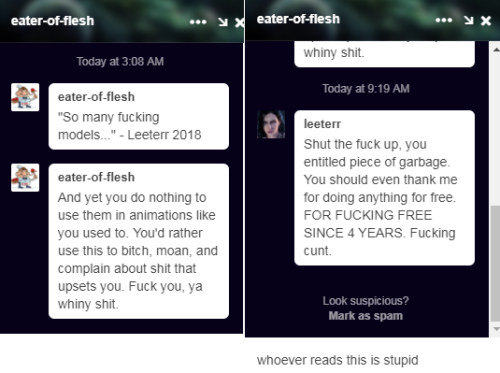
Task: Click the eater-of-flesh title in the left header
Action: click(x=52, y=21)
